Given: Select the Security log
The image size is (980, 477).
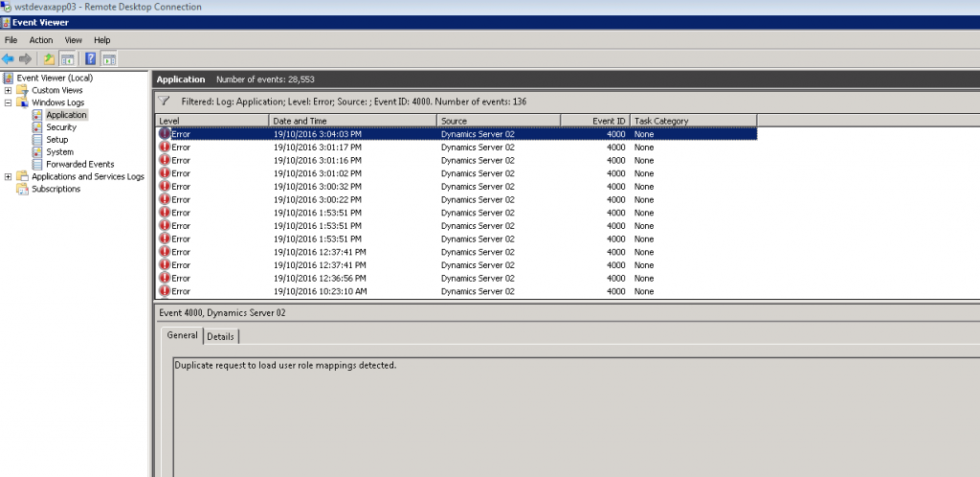Looking at the screenshot, I should [x=61, y=126].
